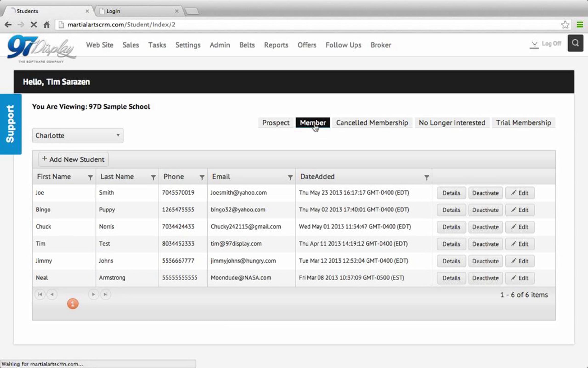Open the Email column filter
The width and height of the screenshot is (588, 368).
tap(290, 177)
